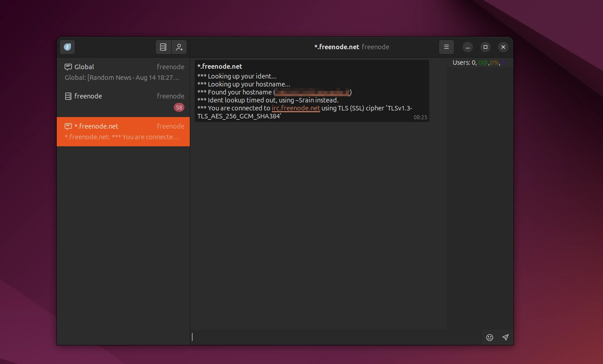
Task: Maximize the Srain window
Action: point(486,47)
